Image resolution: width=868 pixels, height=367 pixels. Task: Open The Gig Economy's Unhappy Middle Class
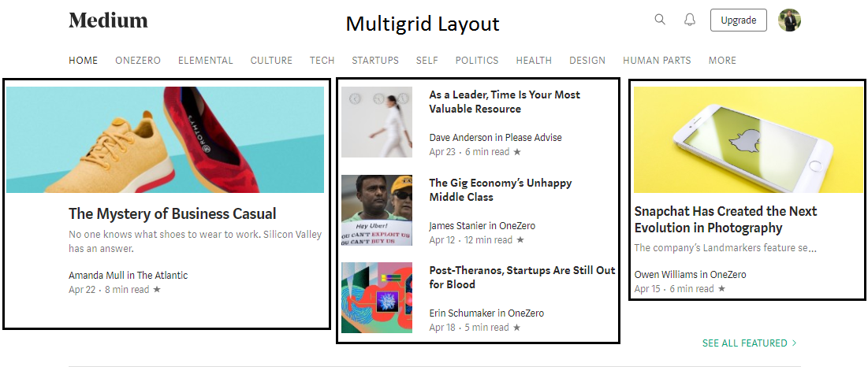[500, 190]
